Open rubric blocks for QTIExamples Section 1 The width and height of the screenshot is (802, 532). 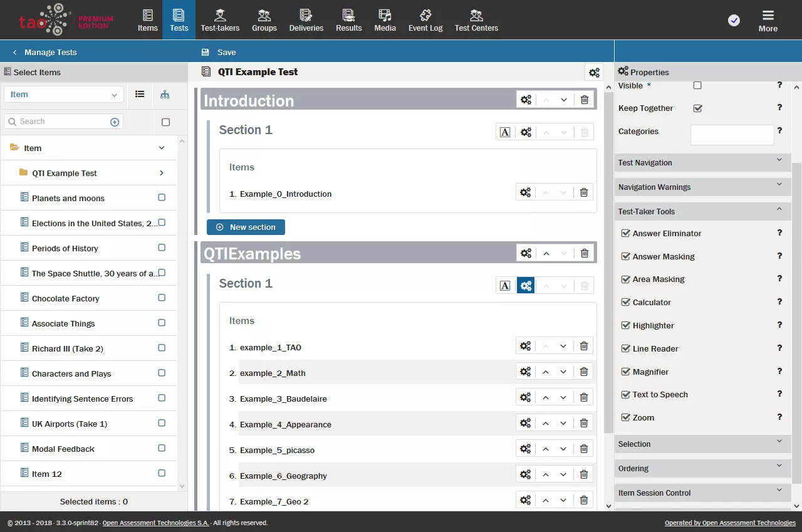coord(505,286)
